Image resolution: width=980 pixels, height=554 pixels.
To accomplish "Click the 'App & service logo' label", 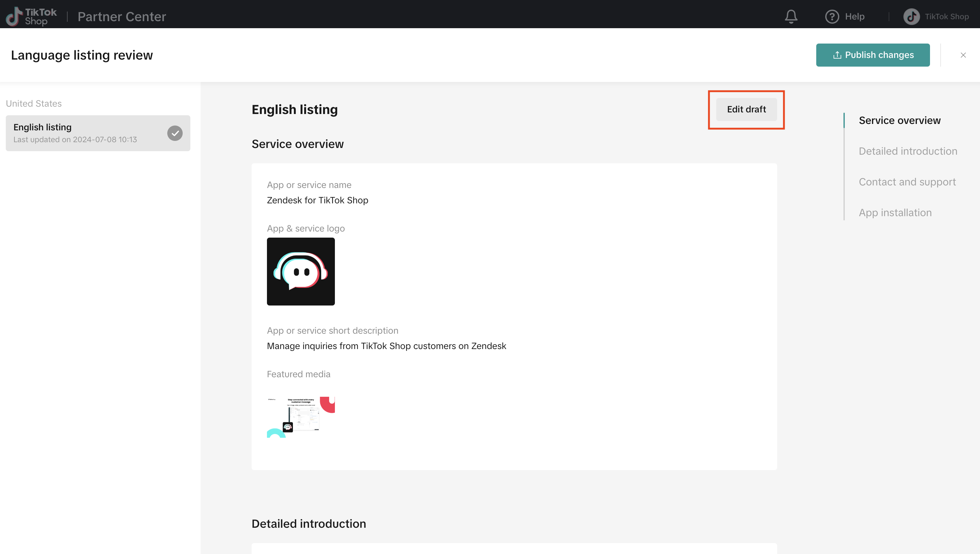I will click(306, 228).
